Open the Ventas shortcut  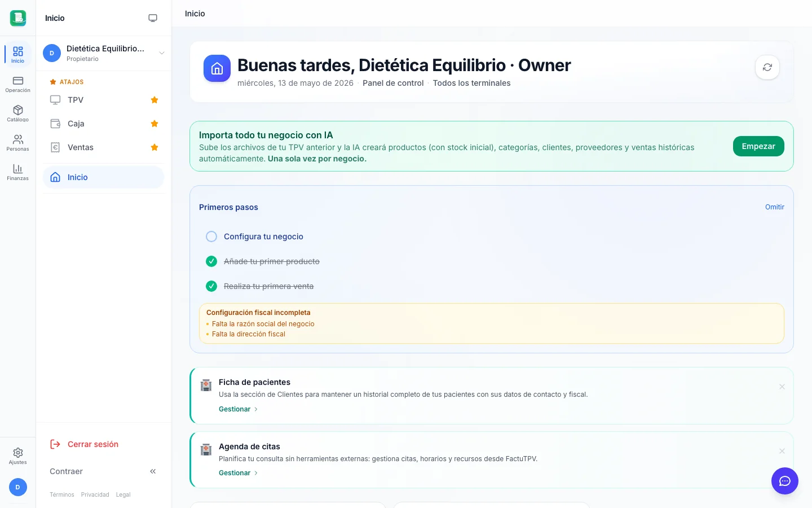[x=104, y=147]
